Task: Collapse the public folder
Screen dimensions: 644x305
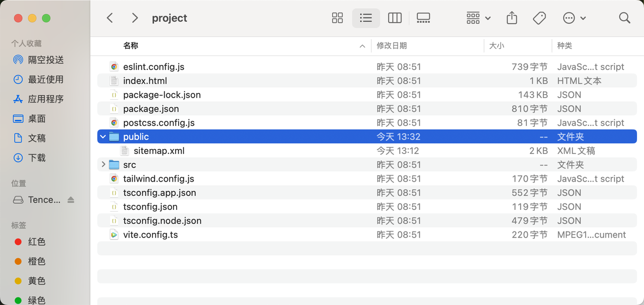Action: 103,137
